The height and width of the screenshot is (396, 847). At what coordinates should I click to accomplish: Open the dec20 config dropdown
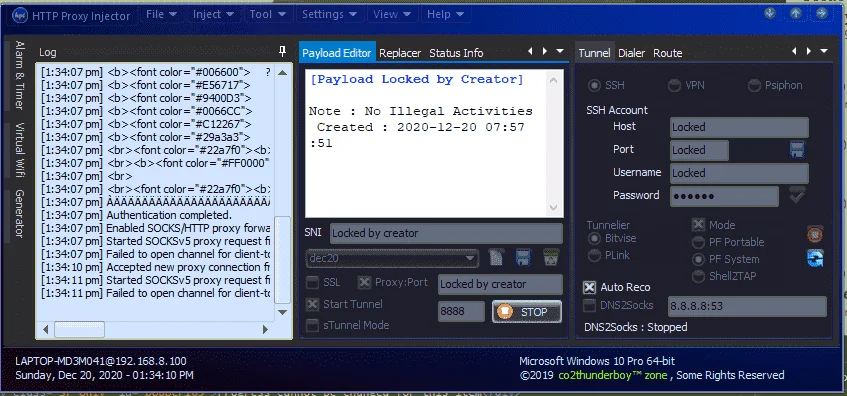(x=392, y=258)
